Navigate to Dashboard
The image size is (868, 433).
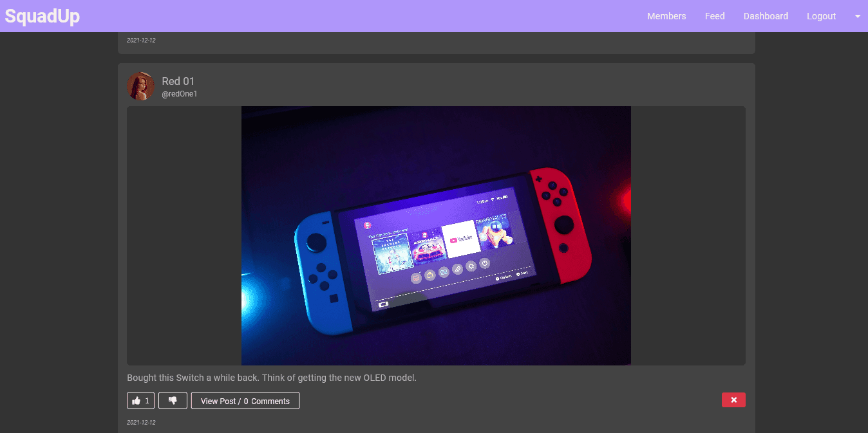click(x=766, y=16)
